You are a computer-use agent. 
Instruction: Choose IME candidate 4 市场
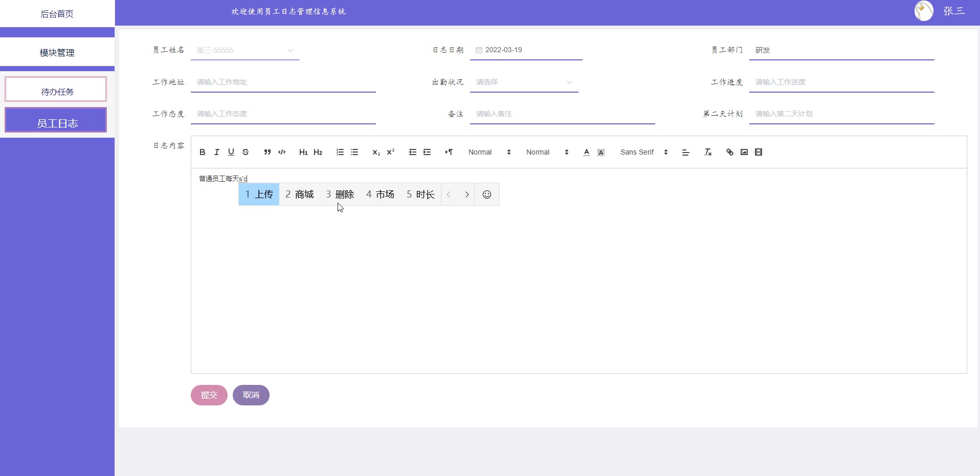click(380, 194)
